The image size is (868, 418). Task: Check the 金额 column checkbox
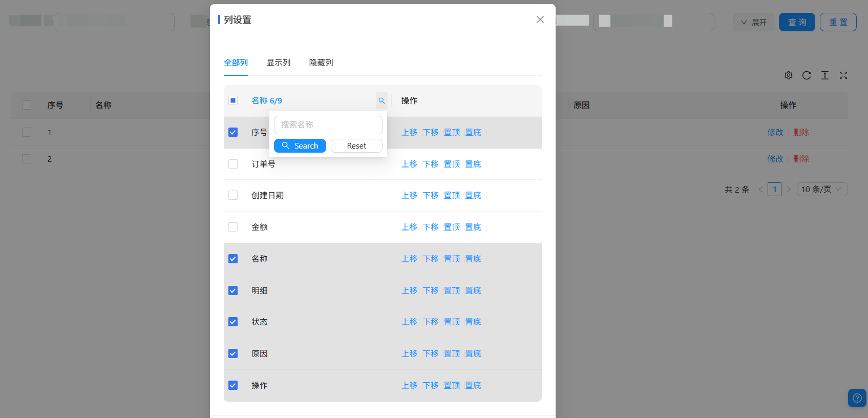233,227
